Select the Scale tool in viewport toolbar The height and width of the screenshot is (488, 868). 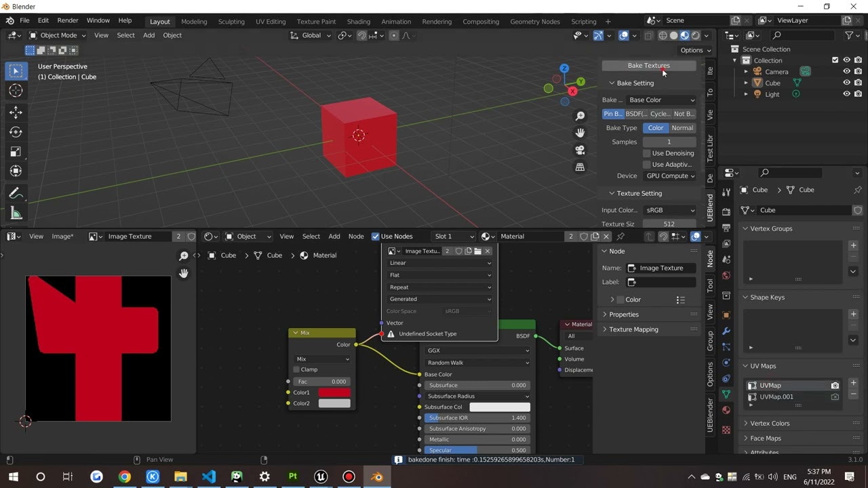coord(16,152)
